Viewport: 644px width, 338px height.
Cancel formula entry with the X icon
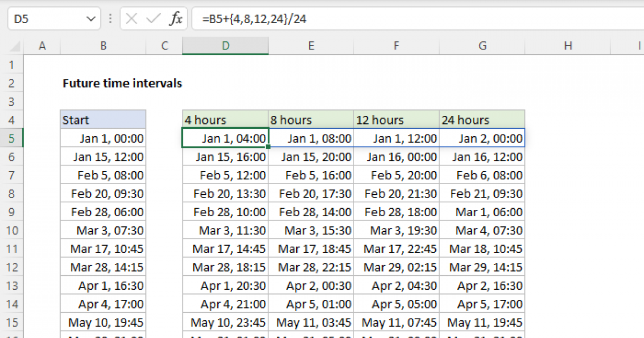(130, 17)
